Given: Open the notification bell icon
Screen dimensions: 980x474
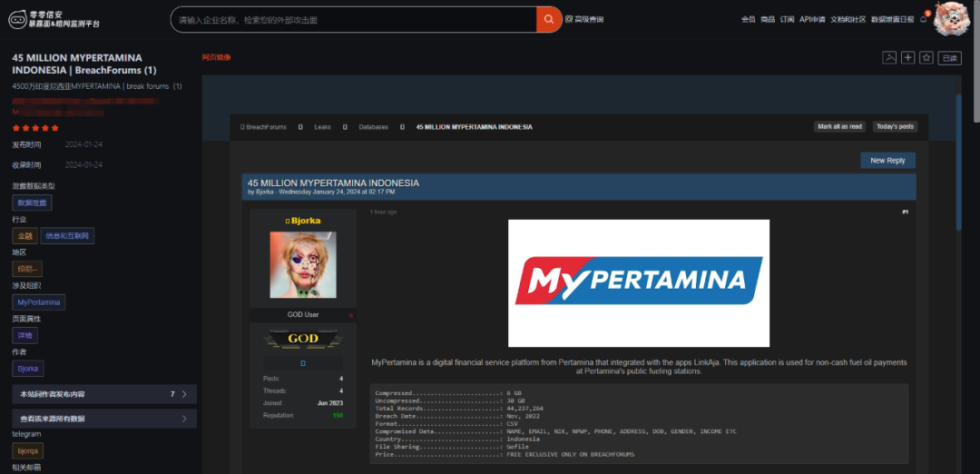Looking at the screenshot, I should [923, 19].
